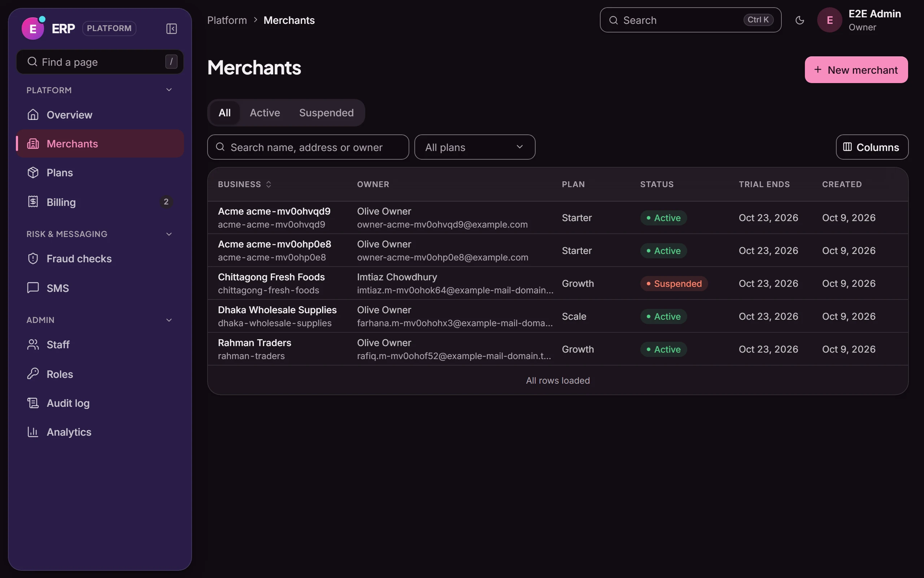Click the top Search field
This screenshot has width=924, height=578.
690,20
